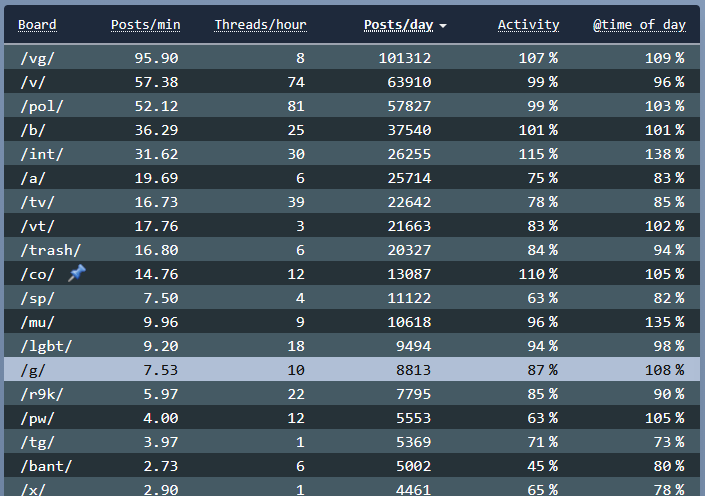Select the 135 % time-of-day cell

click(x=665, y=322)
